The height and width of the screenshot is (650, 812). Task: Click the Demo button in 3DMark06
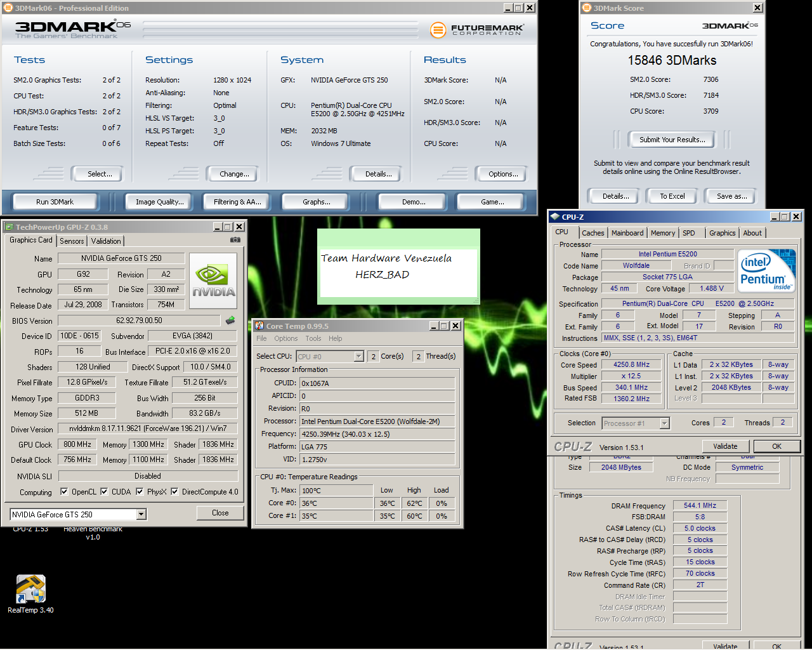[x=414, y=202]
